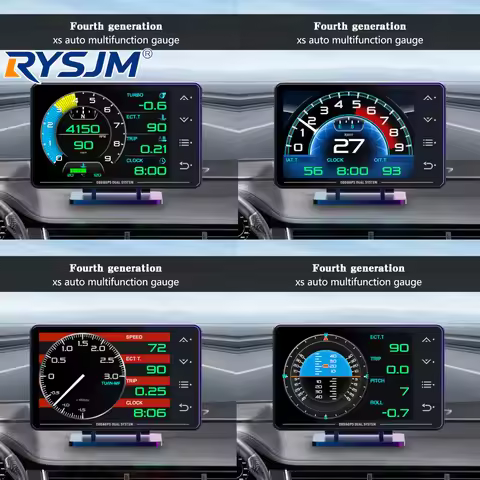
Task: Click the OIT.T value 93
Action: click(x=391, y=171)
